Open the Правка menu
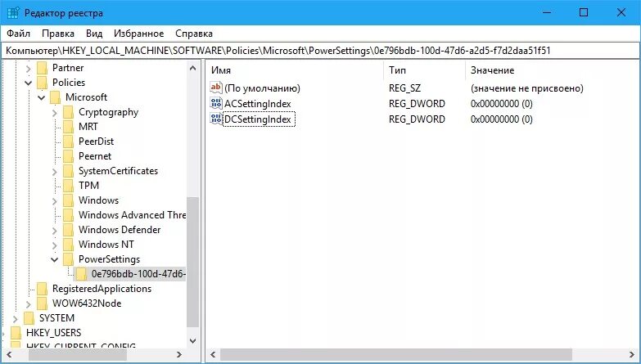Image resolution: width=641 pixels, height=364 pixels. tap(58, 34)
